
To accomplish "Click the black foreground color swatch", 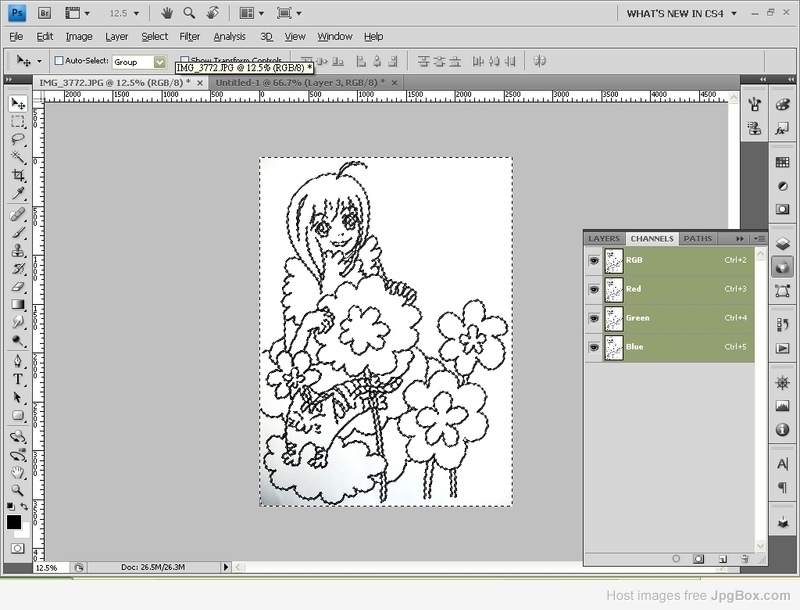I will click(x=14, y=522).
